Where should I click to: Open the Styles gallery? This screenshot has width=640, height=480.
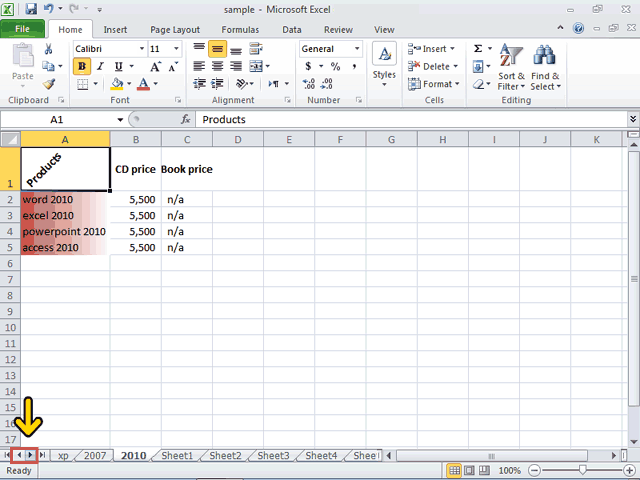point(384,64)
